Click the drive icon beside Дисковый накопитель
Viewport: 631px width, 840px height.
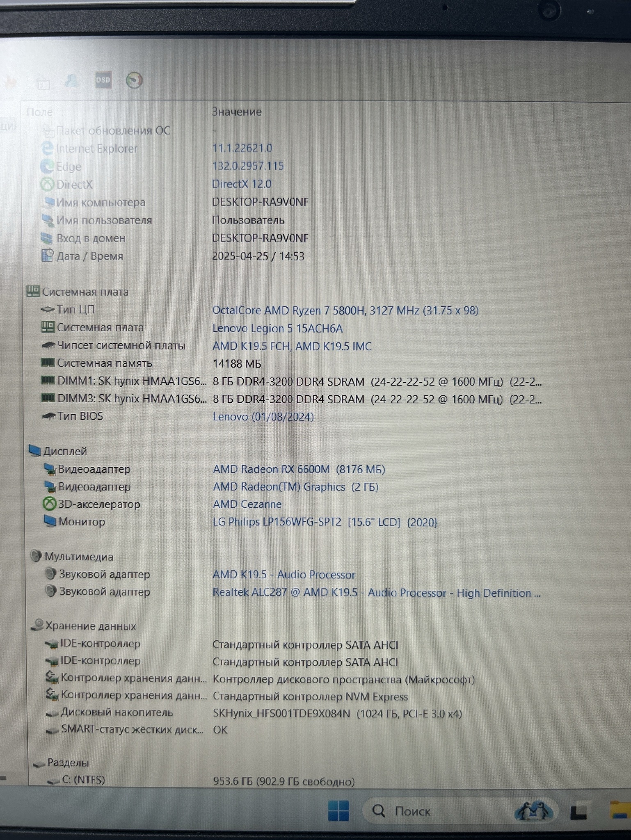(x=52, y=714)
